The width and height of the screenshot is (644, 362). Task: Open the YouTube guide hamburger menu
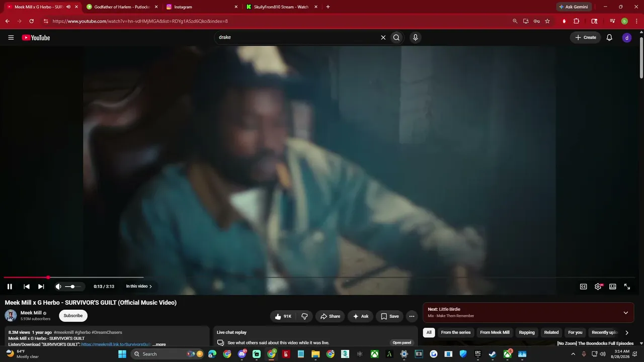tap(11, 38)
